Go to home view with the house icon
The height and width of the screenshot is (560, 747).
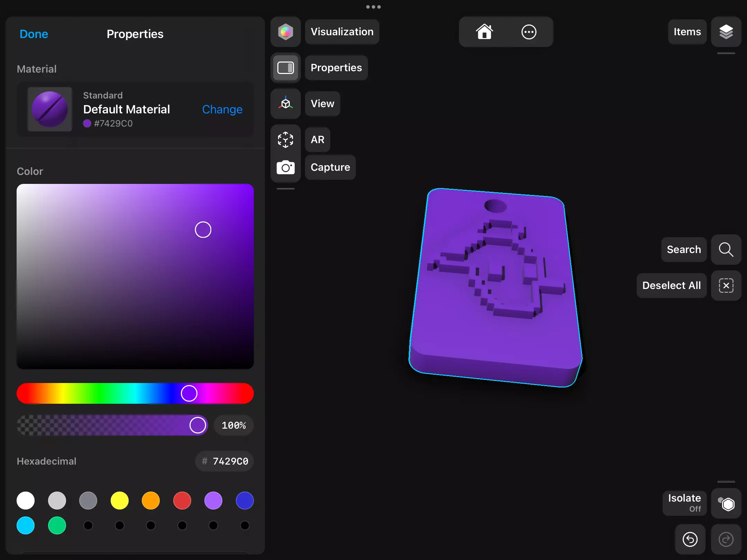[484, 32]
